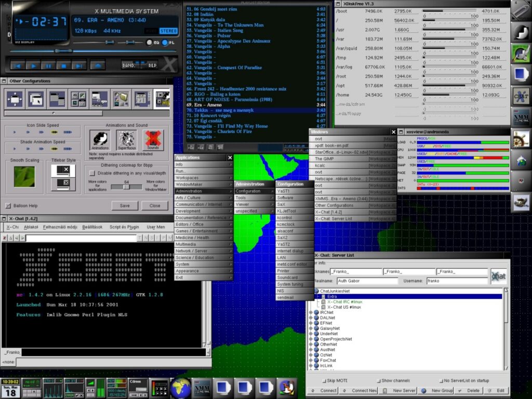
Task: Tick the No ServerList on startup checkbox
Action: point(440,381)
